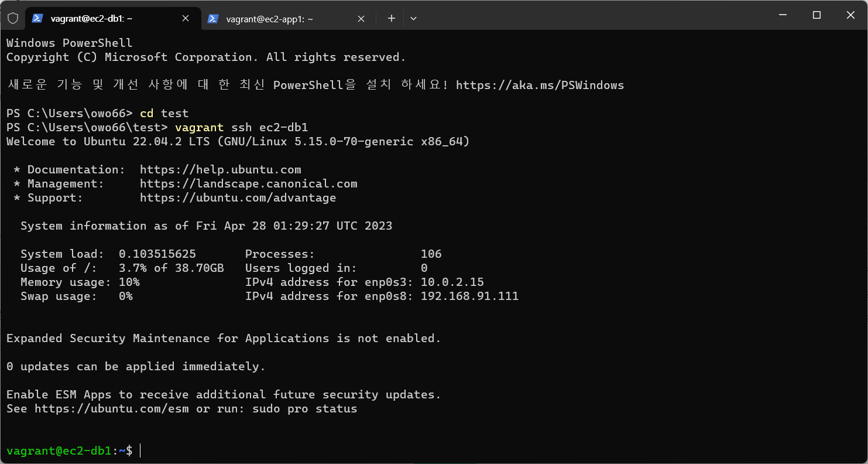The height and width of the screenshot is (464, 868).
Task: Click the IP address 10.0.2.15
Action: click(x=452, y=282)
